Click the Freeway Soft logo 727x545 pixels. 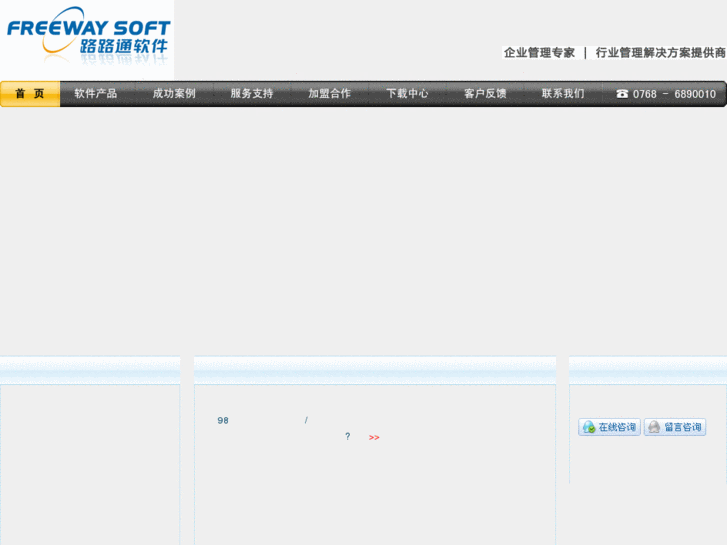click(87, 37)
